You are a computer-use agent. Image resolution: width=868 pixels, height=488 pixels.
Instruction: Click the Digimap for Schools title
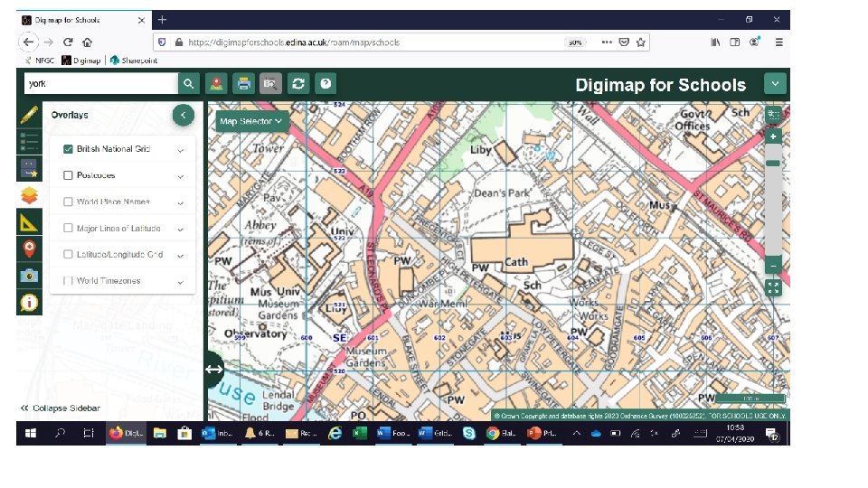[x=660, y=85]
